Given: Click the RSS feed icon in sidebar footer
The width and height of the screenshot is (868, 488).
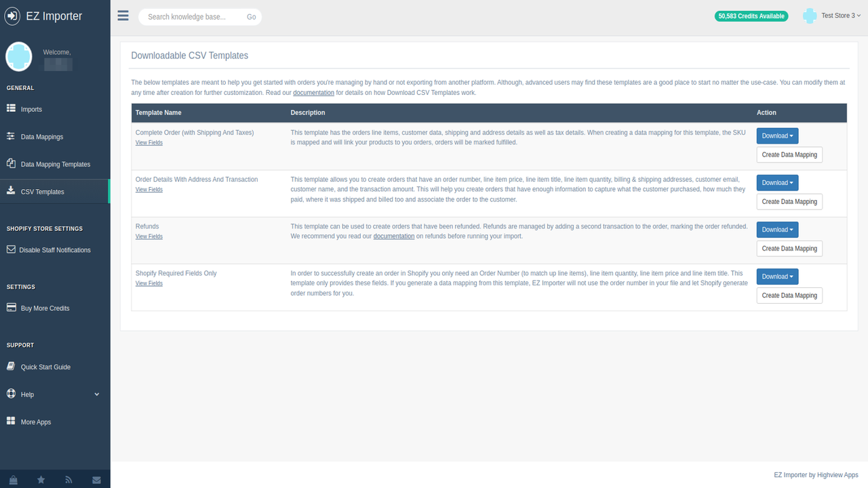Looking at the screenshot, I should tap(68, 480).
